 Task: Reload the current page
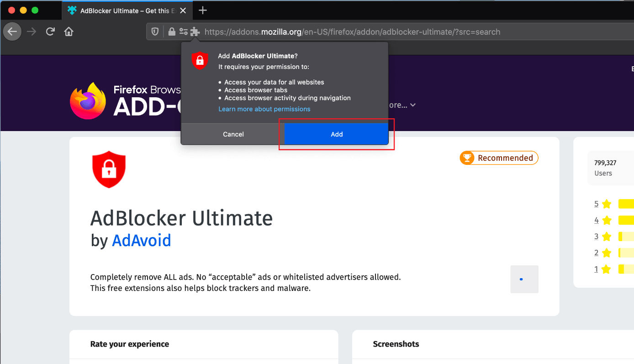pyautogui.click(x=50, y=32)
